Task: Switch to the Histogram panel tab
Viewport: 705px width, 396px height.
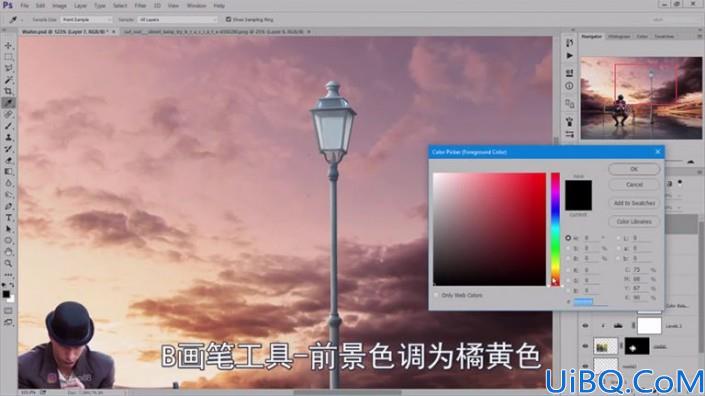Action: [619, 36]
